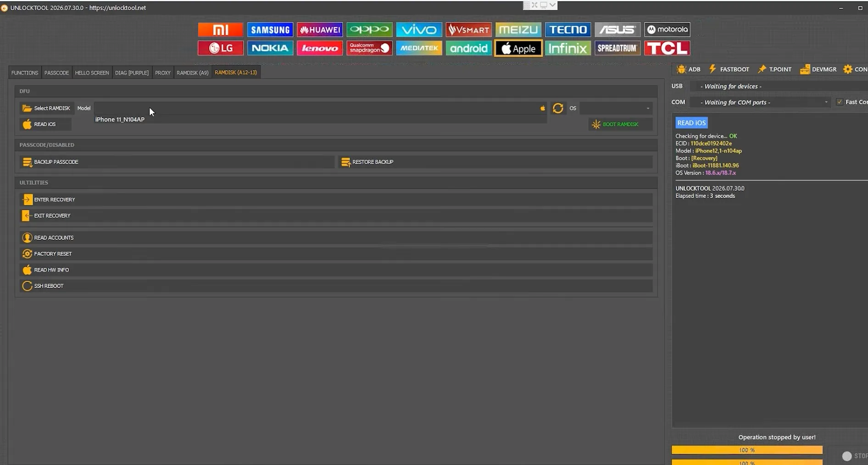Viewport: 868px width, 465px height.
Task: Choose the OPPO brand logo
Action: (369, 30)
